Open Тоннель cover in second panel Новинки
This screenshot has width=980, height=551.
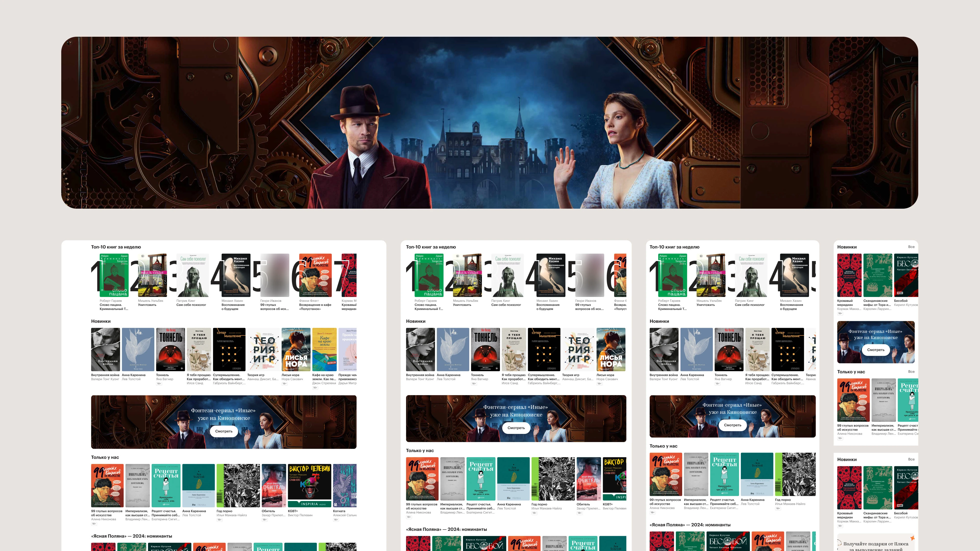(485, 349)
